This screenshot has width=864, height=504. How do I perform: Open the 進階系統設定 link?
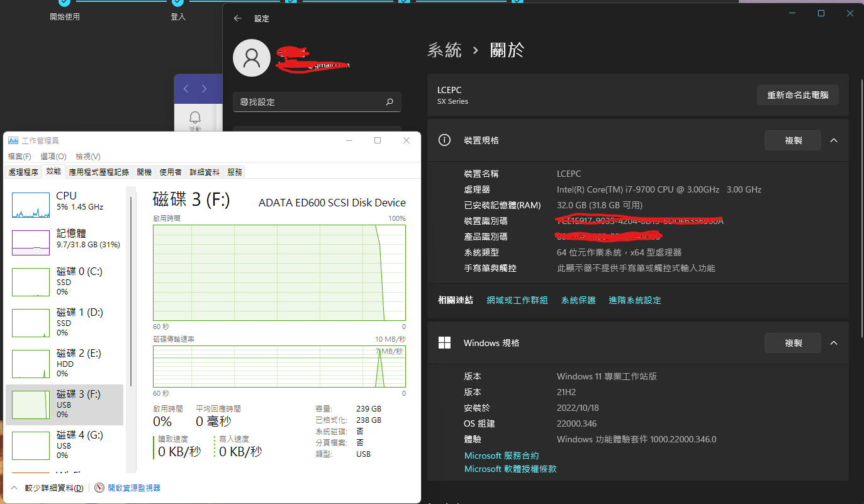(635, 300)
